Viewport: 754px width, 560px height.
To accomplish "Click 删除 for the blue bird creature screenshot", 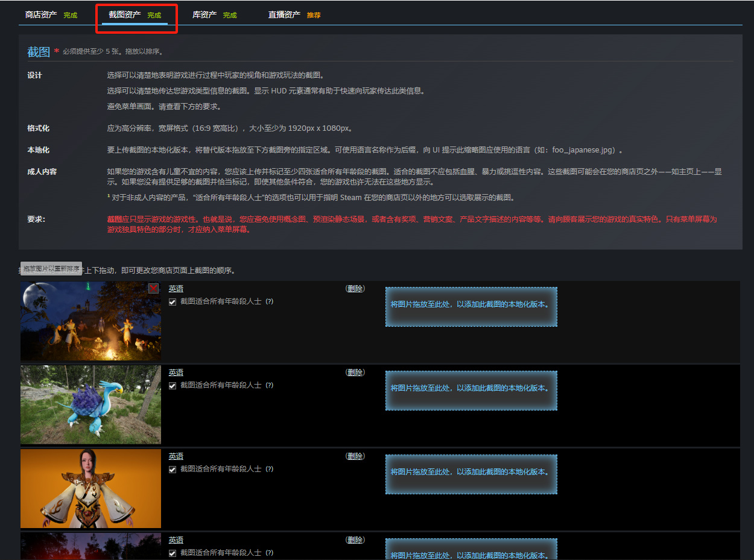I will click(355, 373).
